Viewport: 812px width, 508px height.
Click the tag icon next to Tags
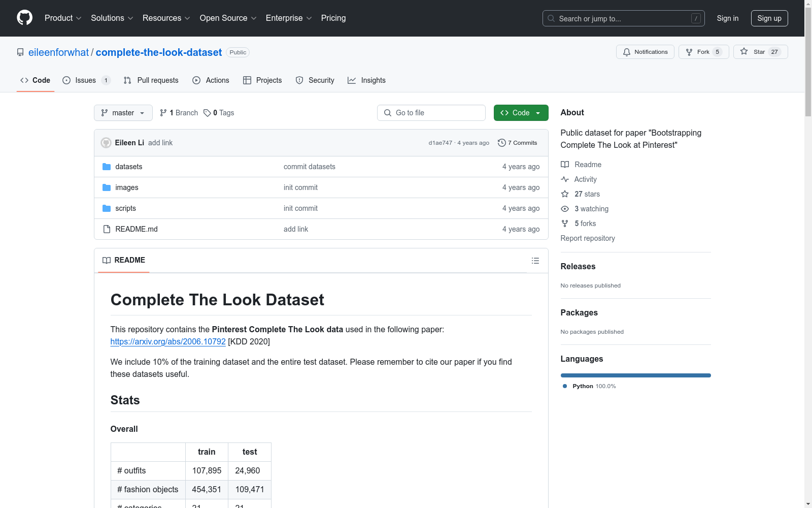[x=207, y=113]
